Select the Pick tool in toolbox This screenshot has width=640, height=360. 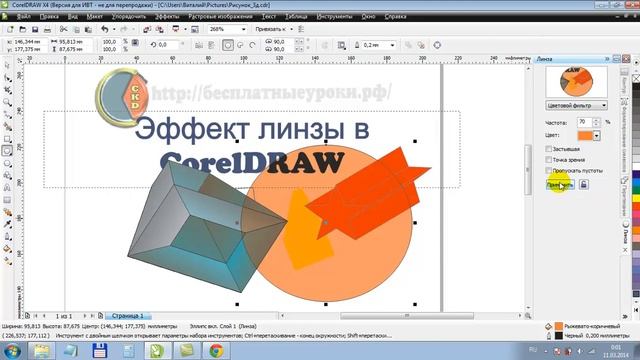[x=7, y=66]
